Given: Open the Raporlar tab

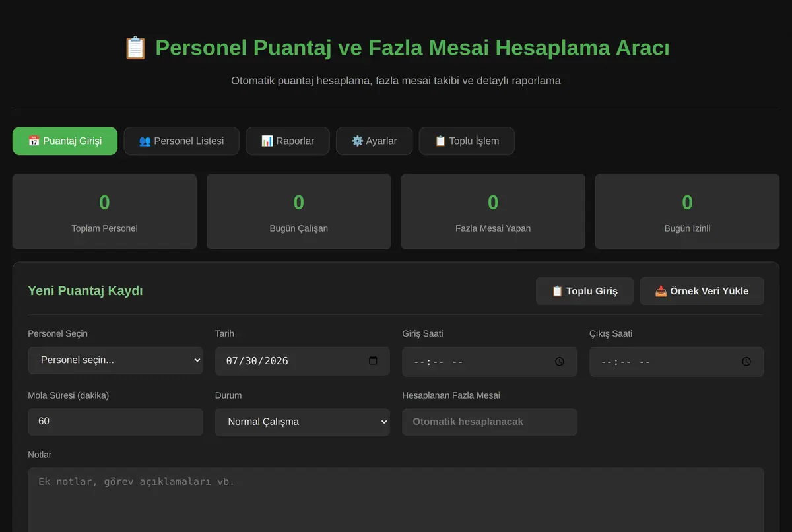Looking at the screenshot, I should tap(288, 141).
